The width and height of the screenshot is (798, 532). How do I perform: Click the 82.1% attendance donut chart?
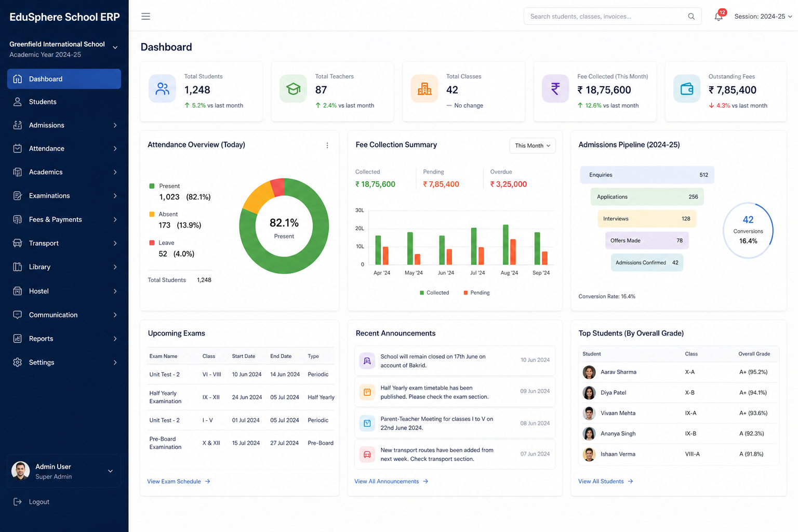click(x=284, y=226)
